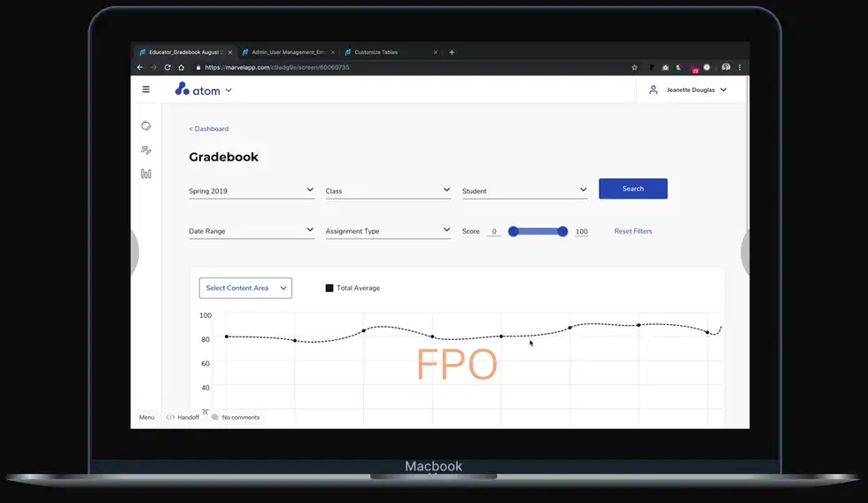The image size is (868, 503).
Task: Open the Chrome three-dot menu
Action: (x=740, y=67)
